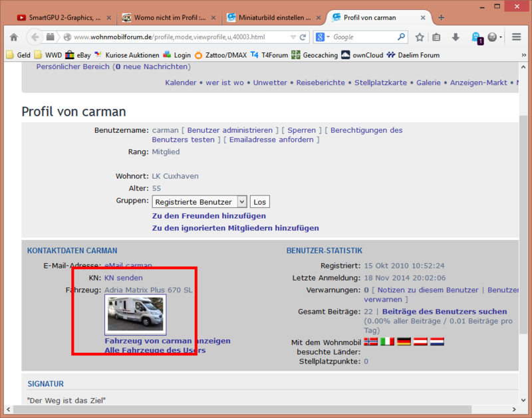
Task: Open the bookmarks list icon
Action: point(436,37)
